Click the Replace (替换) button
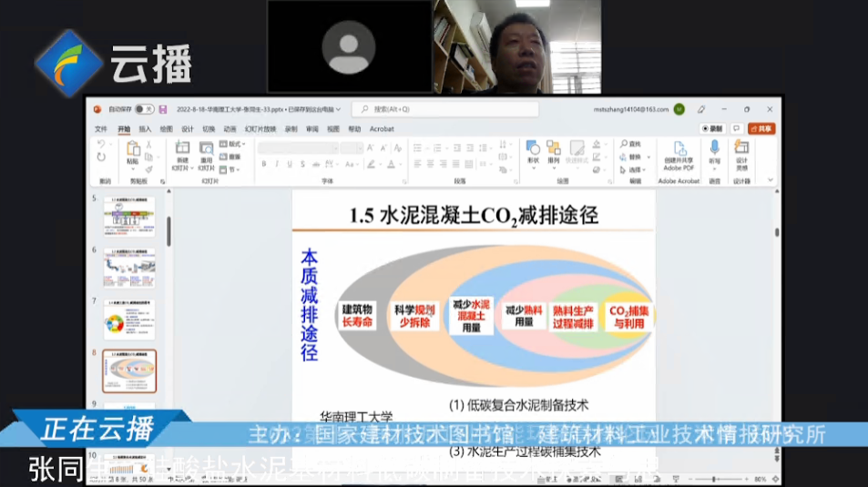This screenshot has width=868, height=487. 630,157
